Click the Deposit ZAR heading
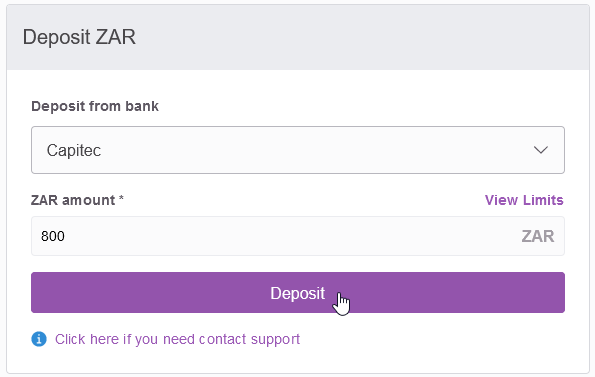Viewport: 595px width, 377px height. [79, 37]
